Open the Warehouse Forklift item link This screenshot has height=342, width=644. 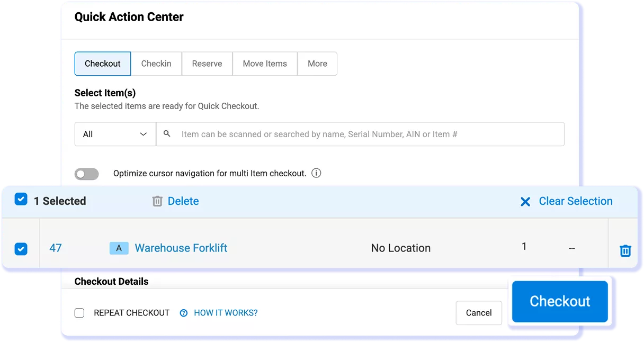tap(181, 248)
